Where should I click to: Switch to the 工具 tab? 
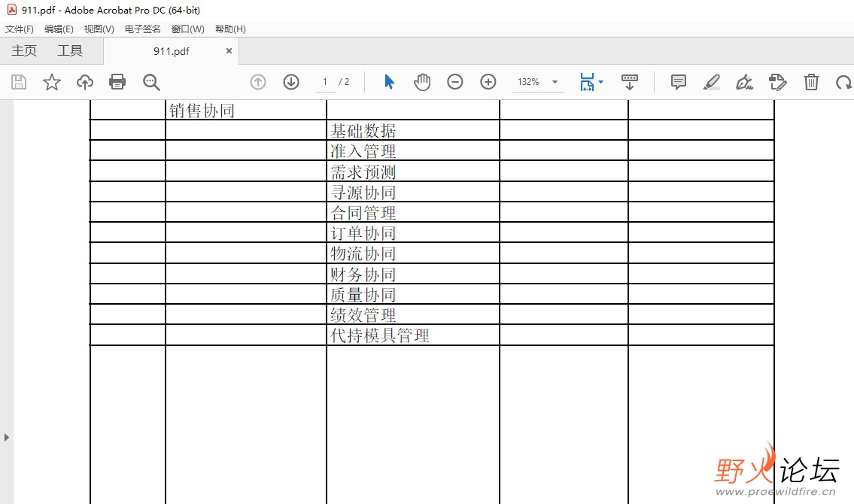coord(70,50)
